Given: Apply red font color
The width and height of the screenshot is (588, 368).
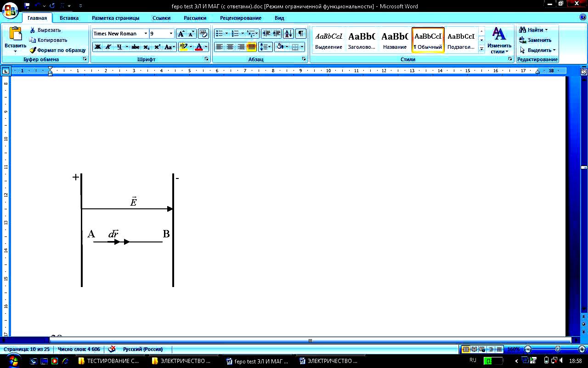Looking at the screenshot, I should point(198,47).
